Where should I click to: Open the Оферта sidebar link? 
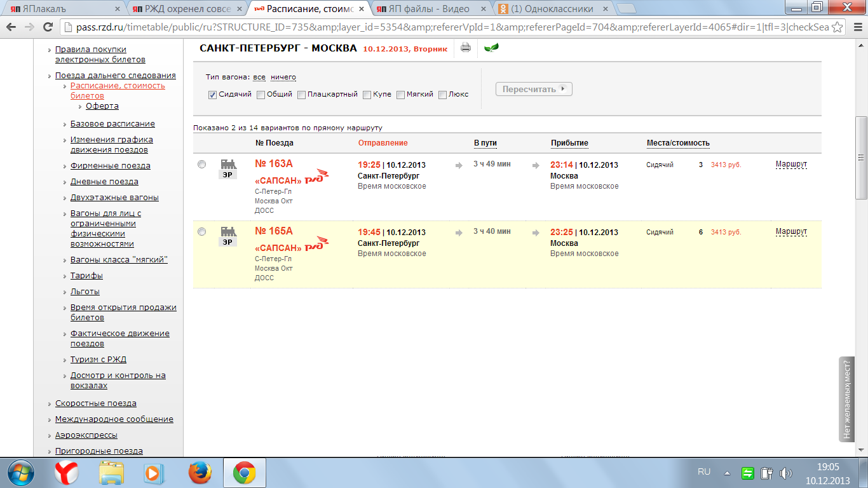click(x=102, y=105)
